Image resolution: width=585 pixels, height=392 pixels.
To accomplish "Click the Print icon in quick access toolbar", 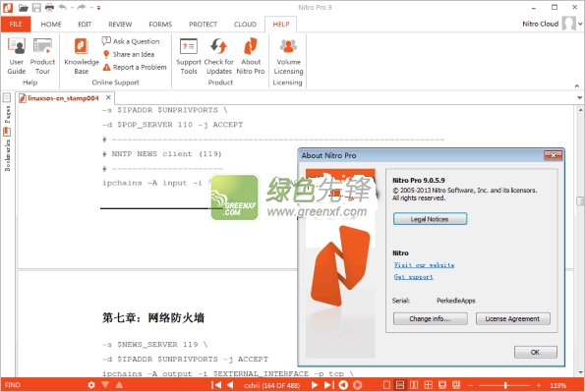I will coord(49,8).
